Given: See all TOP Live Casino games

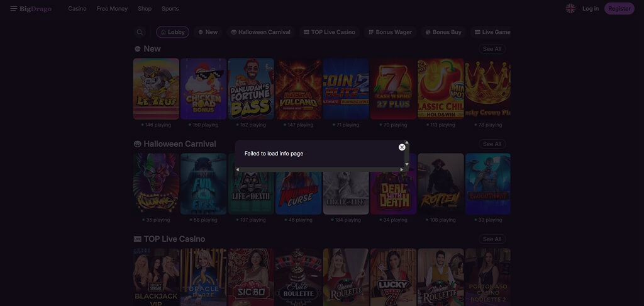Looking at the screenshot, I should [x=492, y=239].
